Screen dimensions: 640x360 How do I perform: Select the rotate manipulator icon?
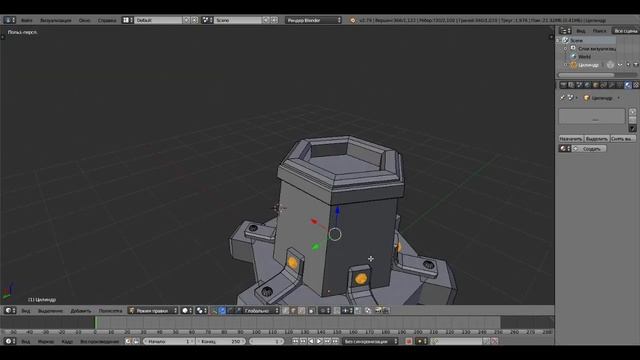pyautogui.click(x=230, y=311)
